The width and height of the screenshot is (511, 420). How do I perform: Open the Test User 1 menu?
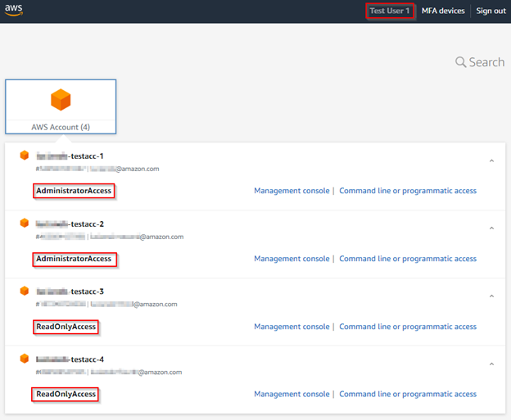(390, 11)
